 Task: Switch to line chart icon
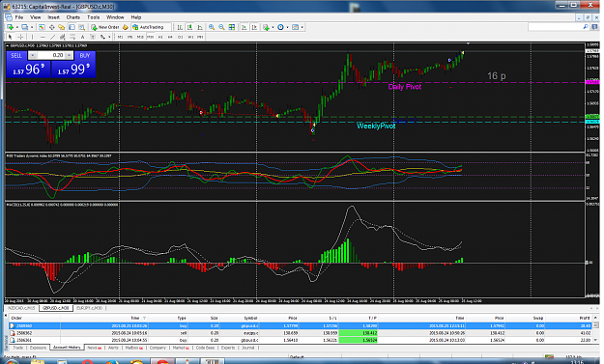200,27
